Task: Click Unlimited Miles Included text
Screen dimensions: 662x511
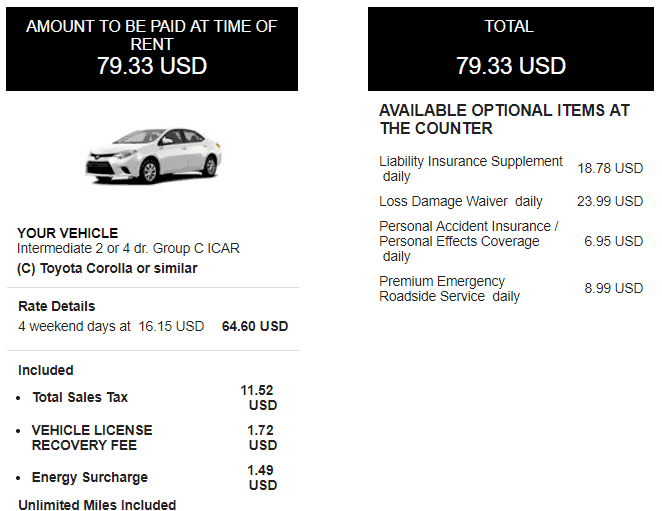Action: click(97, 505)
